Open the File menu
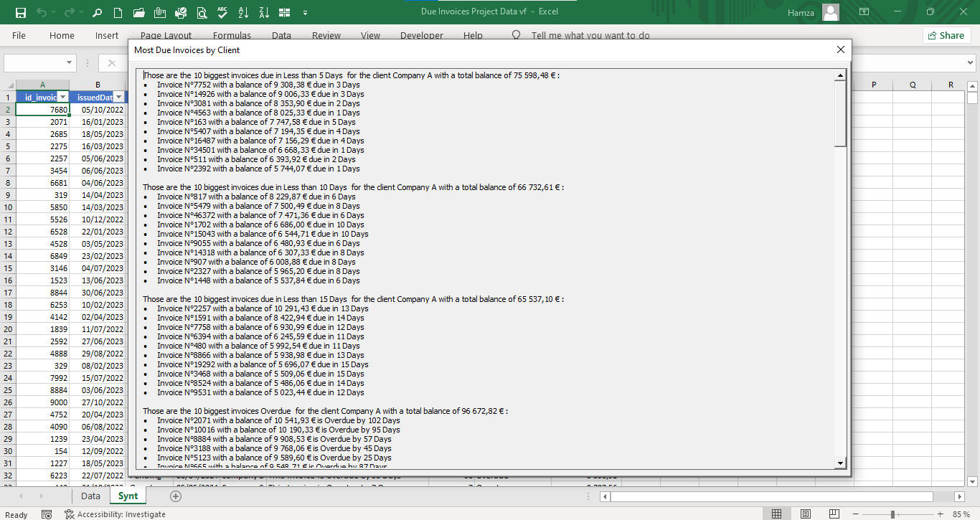Image resolution: width=980 pixels, height=520 pixels. coord(19,35)
